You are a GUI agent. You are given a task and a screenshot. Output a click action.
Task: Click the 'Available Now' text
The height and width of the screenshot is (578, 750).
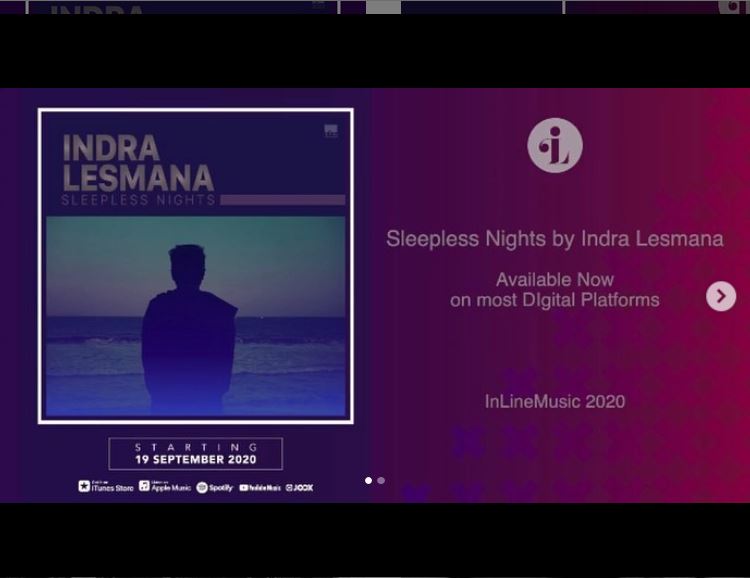555,279
